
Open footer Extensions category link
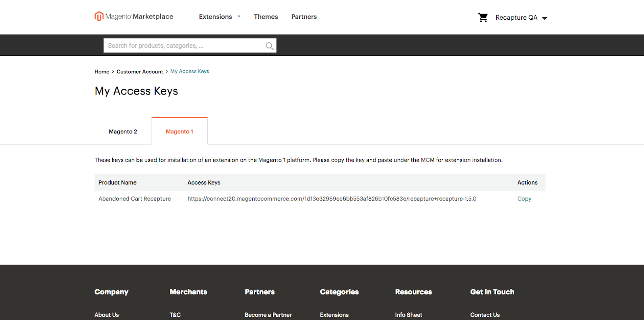point(334,315)
